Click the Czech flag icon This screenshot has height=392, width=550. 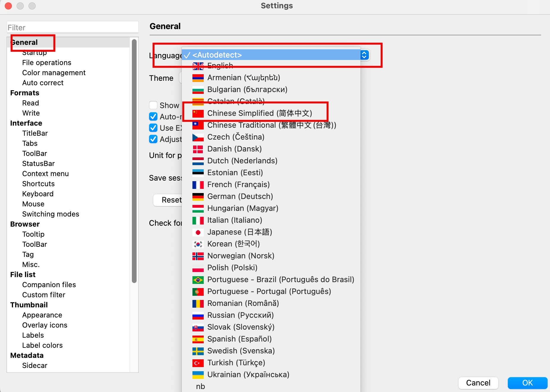pyautogui.click(x=198, y=137)
